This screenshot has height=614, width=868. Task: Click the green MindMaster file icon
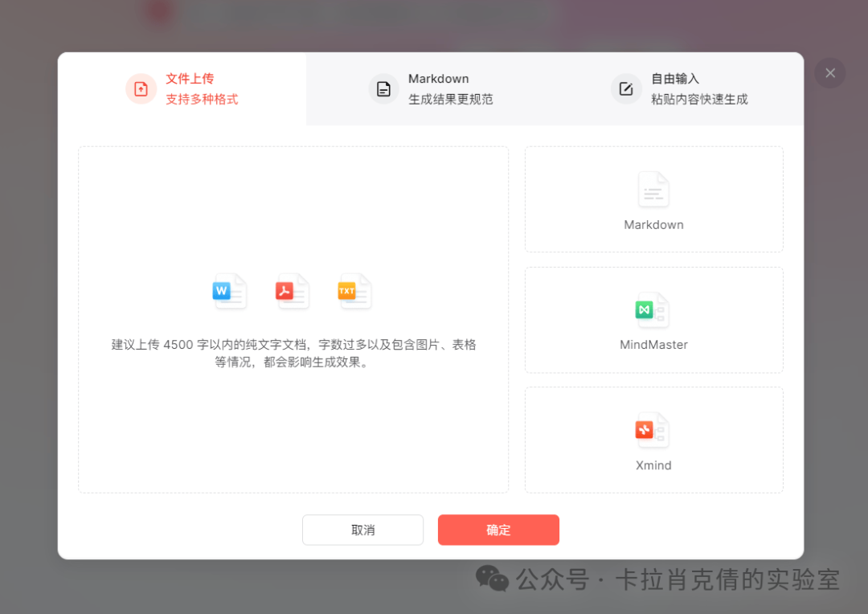tap(653, 309)
